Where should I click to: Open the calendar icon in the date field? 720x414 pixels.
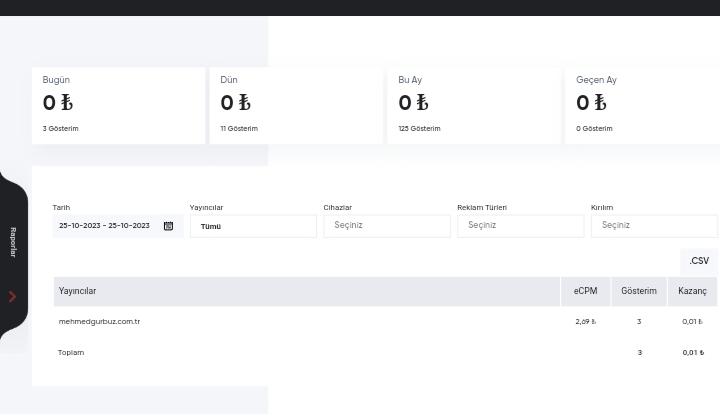pos(169,226)
